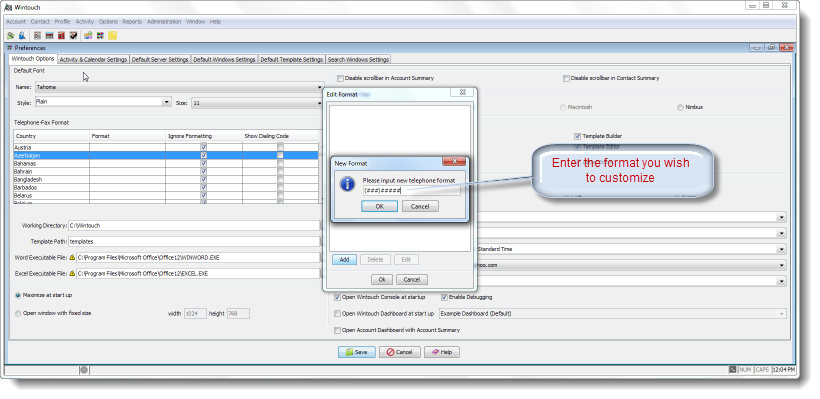This screenshot has width=820, height=399.
Task: Open the Contact menu
Action: [x=40, y=22]
